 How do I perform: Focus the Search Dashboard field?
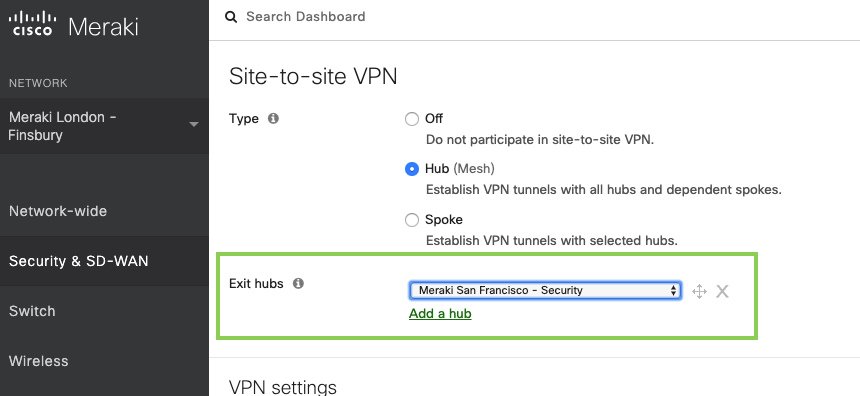coord(305,16)
